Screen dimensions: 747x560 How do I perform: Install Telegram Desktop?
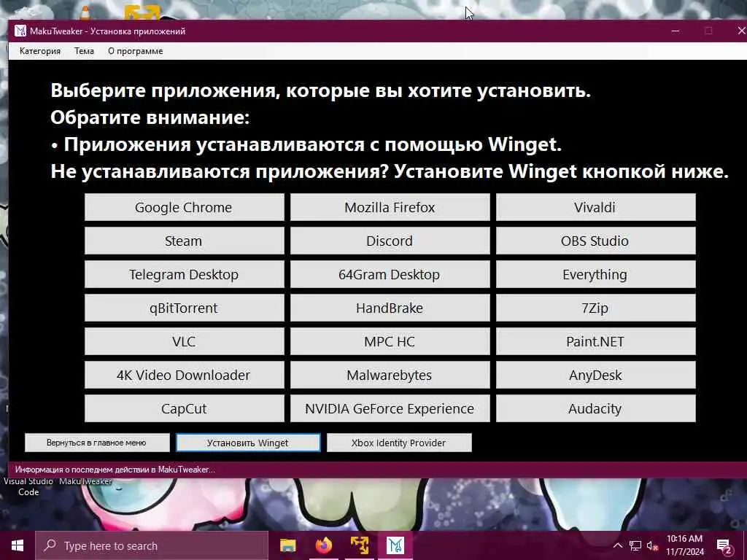coord(185,274)
